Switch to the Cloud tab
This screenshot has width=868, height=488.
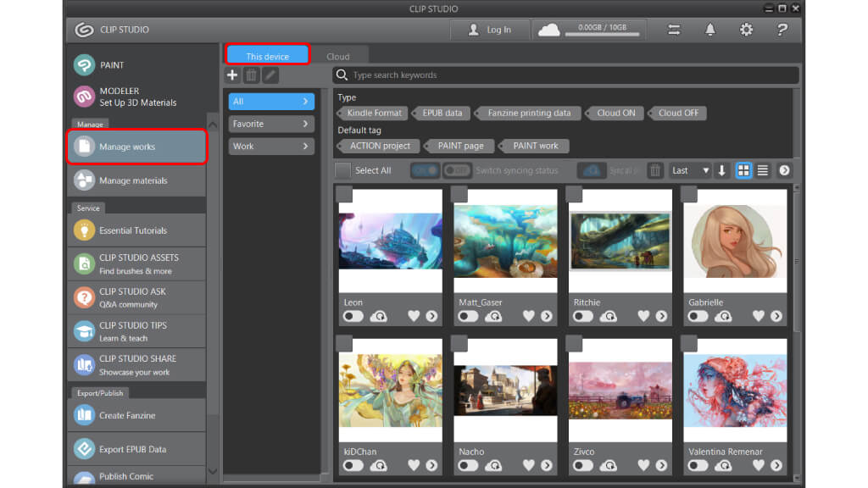337,57
